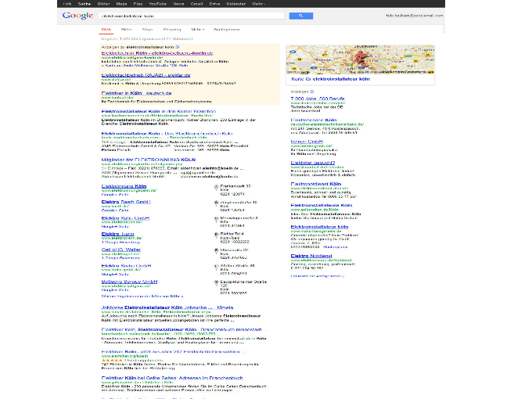Click the Google logo
This screenshot has width=532, height=399.
77,16
